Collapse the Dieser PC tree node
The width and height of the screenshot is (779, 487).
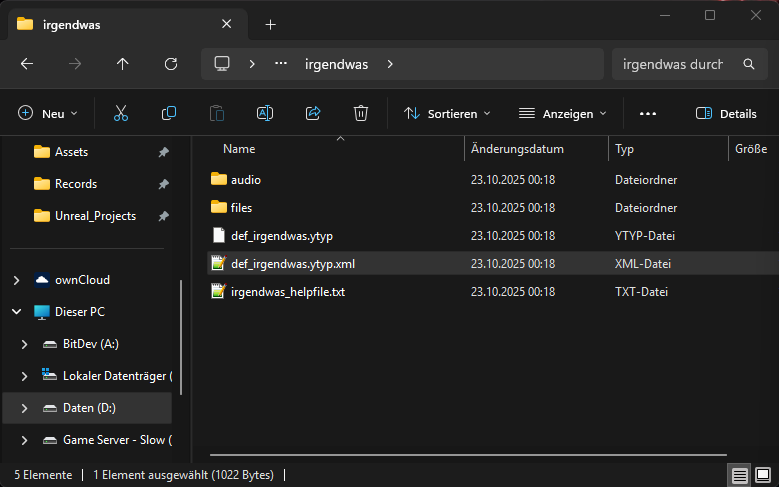pyautogui.click(x=16, y=312)
